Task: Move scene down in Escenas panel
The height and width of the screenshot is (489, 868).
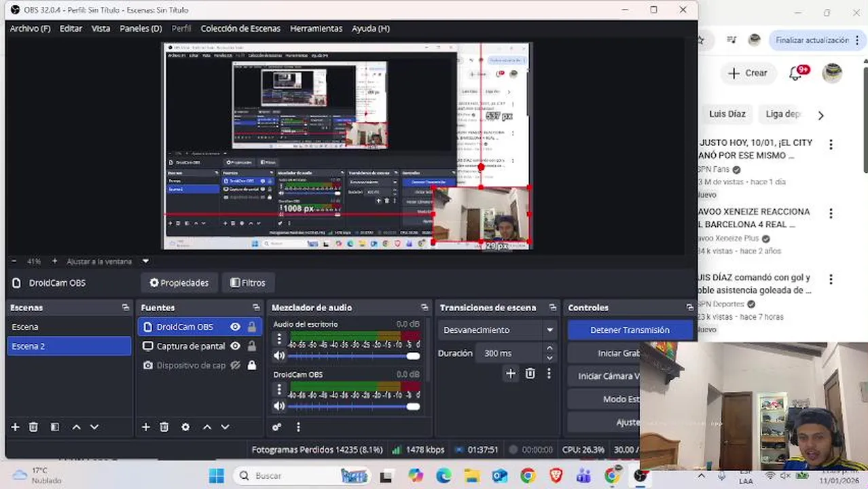Action: click(94, 427)
